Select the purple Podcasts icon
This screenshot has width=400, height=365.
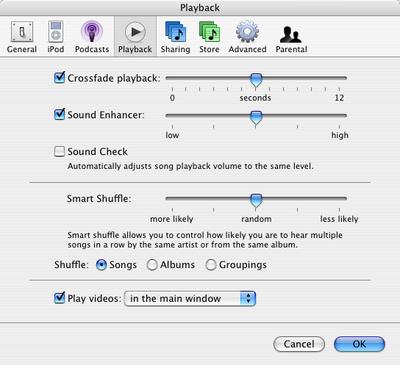tap(92, 32)
